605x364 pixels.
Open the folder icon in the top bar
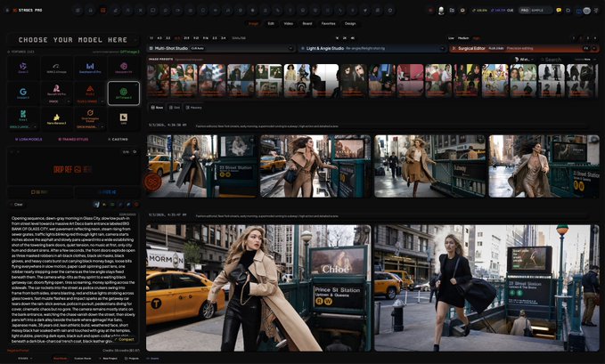(452, 11)
